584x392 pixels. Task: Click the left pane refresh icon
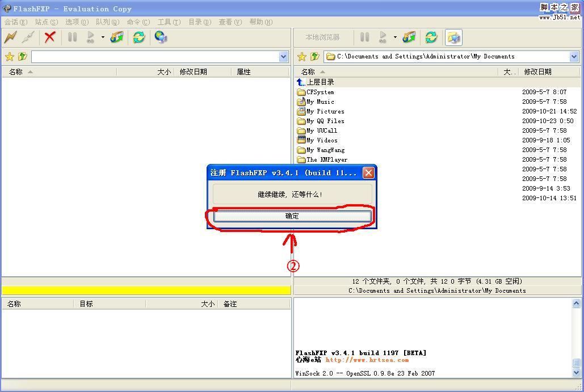[x=138, y=37]
